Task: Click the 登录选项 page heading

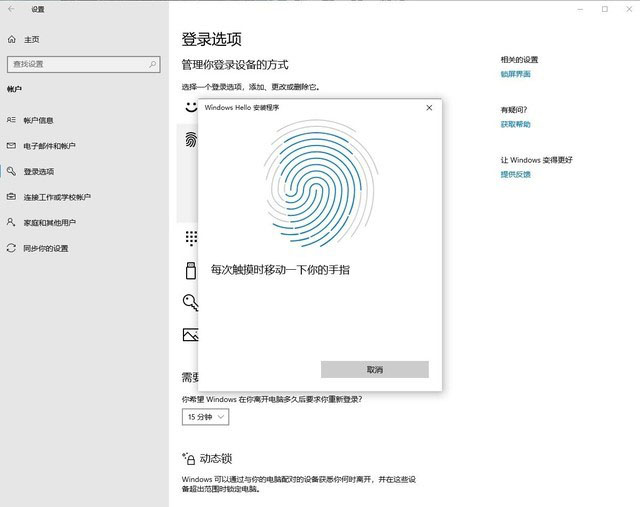Action: 211,39
